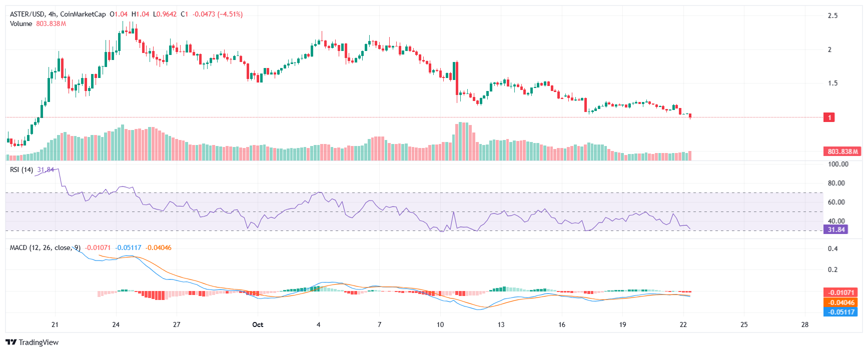Select the 803.838M volume tag on price axis
Screen dimensions: 868x352
click(842, 151)
